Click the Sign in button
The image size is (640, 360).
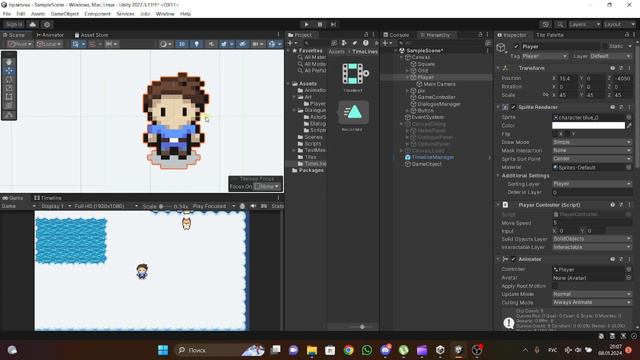(14, 24)
